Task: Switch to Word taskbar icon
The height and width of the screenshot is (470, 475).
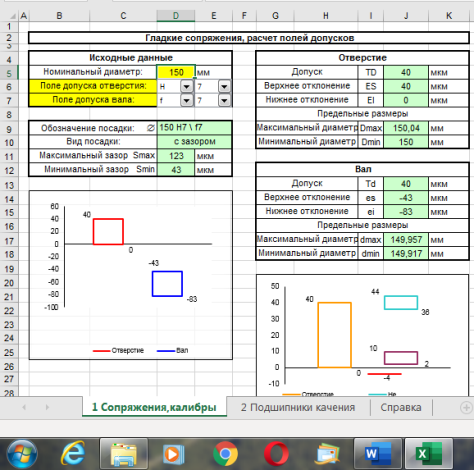Action: click(378, 454)
